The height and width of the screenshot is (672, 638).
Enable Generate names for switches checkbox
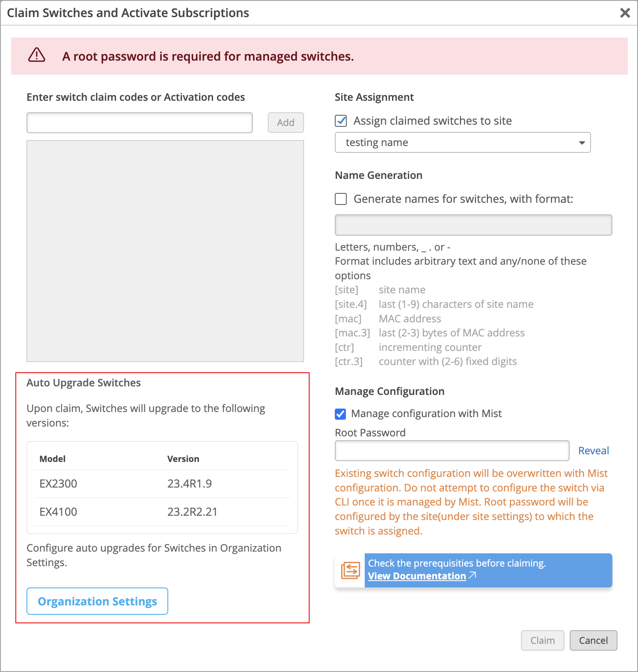pyautogui.click(x=341, y=199)
